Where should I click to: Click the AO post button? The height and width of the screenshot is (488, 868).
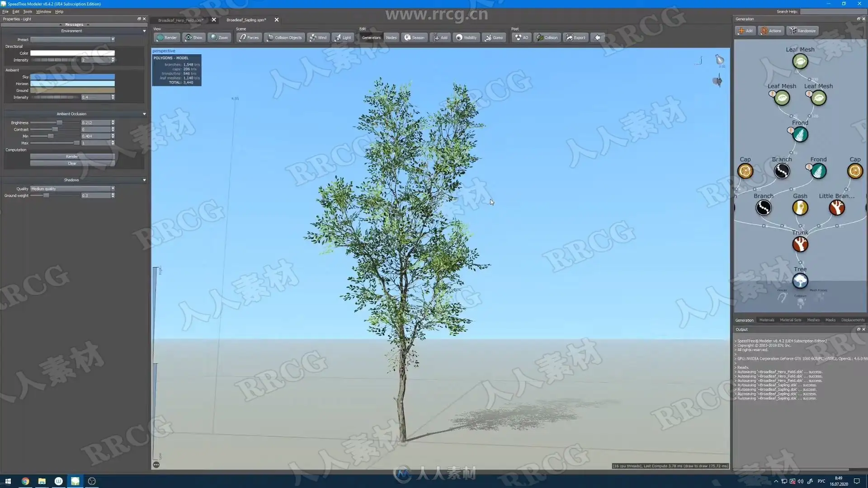click(521, 38)
